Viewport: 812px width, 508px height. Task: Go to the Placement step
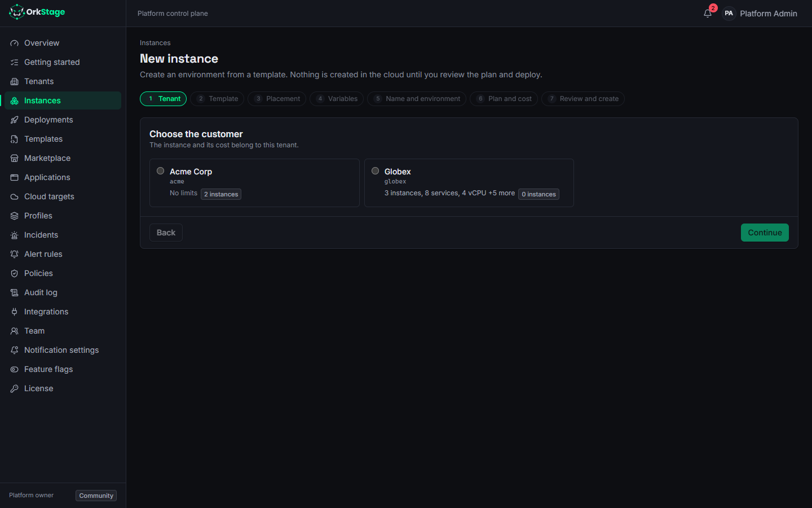277,99
